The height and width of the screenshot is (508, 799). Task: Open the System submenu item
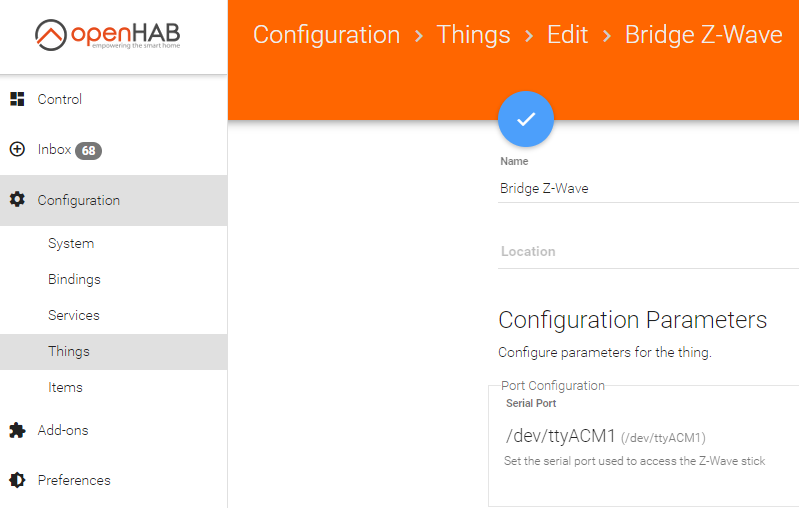click(114, 244)
